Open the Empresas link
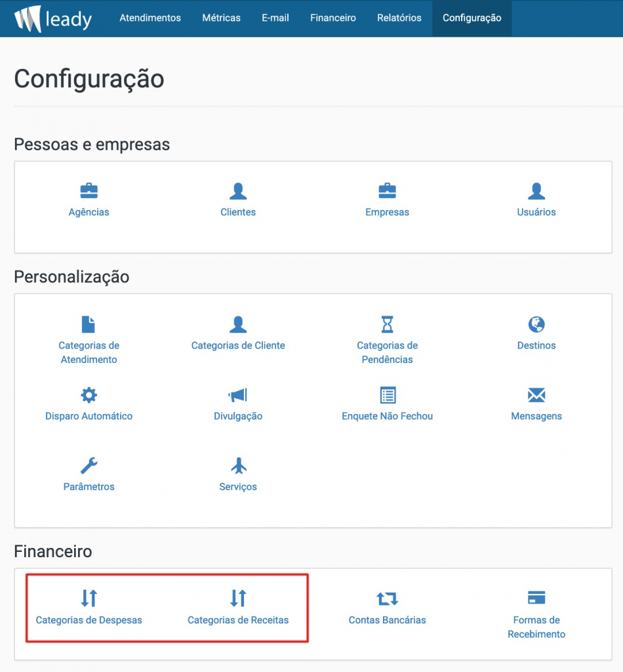The image size is (623, 672). (x=388, y=212)
